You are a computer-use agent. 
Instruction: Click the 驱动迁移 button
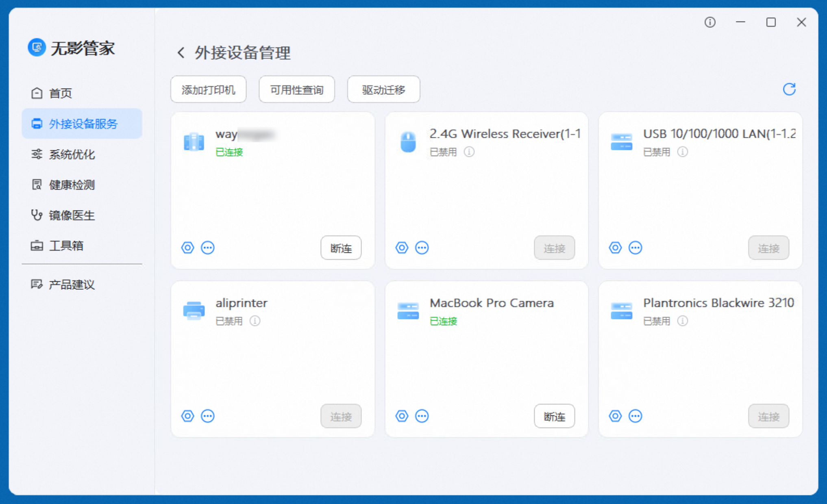383,89
